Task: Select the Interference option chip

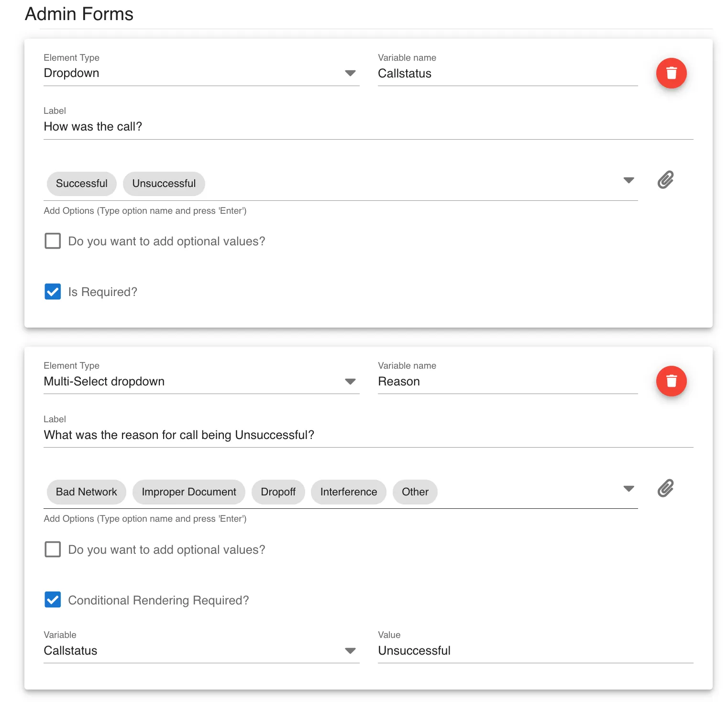Action: click(x=349, y=492)
